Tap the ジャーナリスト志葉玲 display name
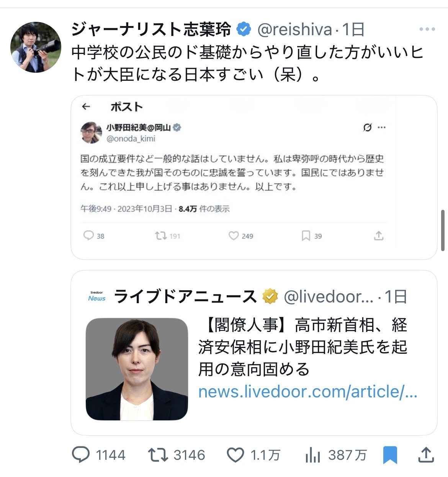This screenshot has width=448, height=477. coord(152,29)
